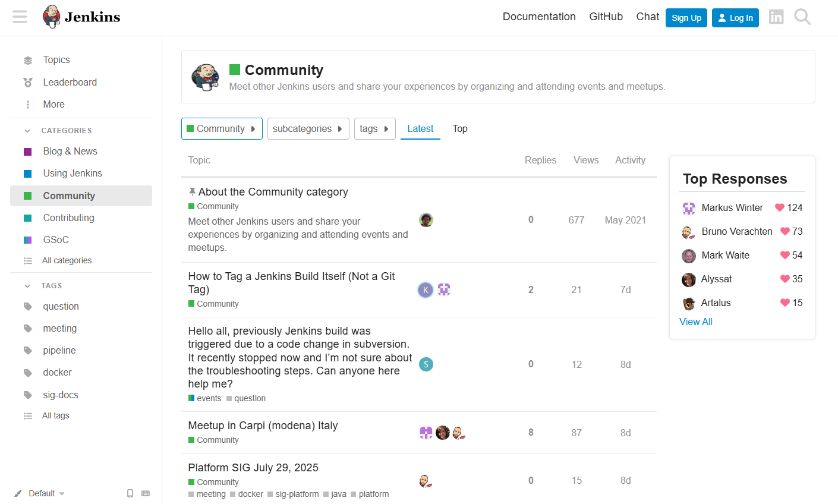Open the K avatar on Tag Build topic

tap(426, 290)
